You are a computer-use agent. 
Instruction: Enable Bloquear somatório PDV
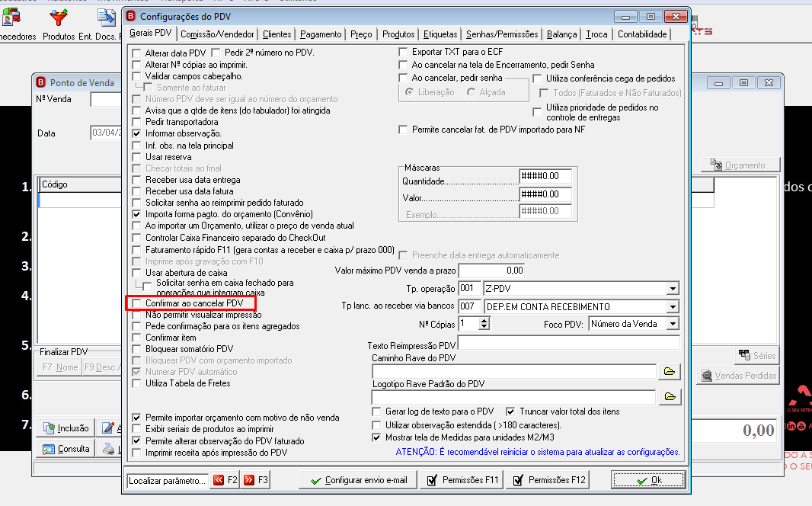136,349
